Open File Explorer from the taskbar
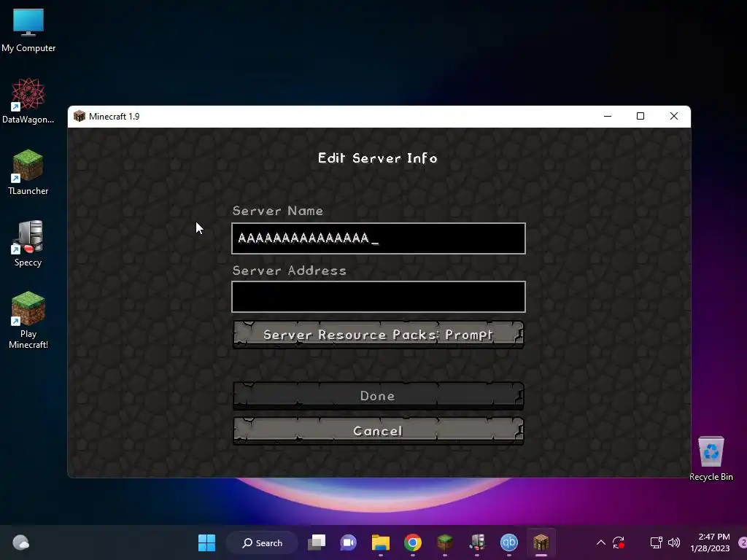Viewport: 747px width, 560px height. (x=381, y=542)
